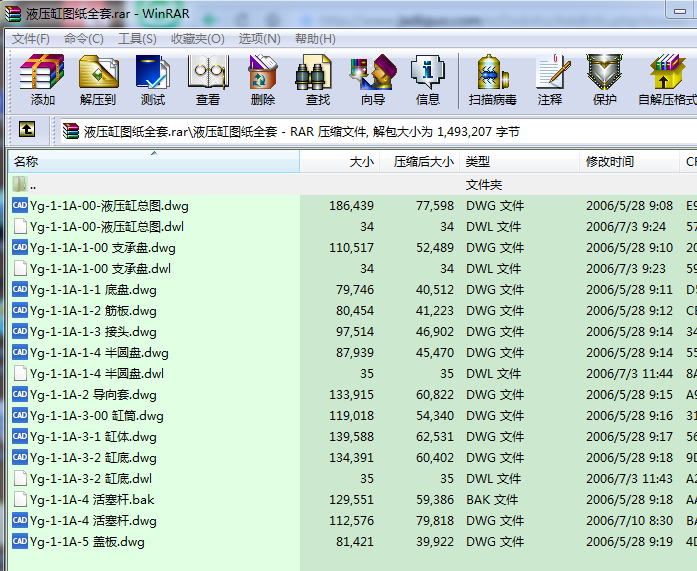Sort by Size (大小) column header
Image resolution: width=697 pixels, height=571 pixels.
340,161
